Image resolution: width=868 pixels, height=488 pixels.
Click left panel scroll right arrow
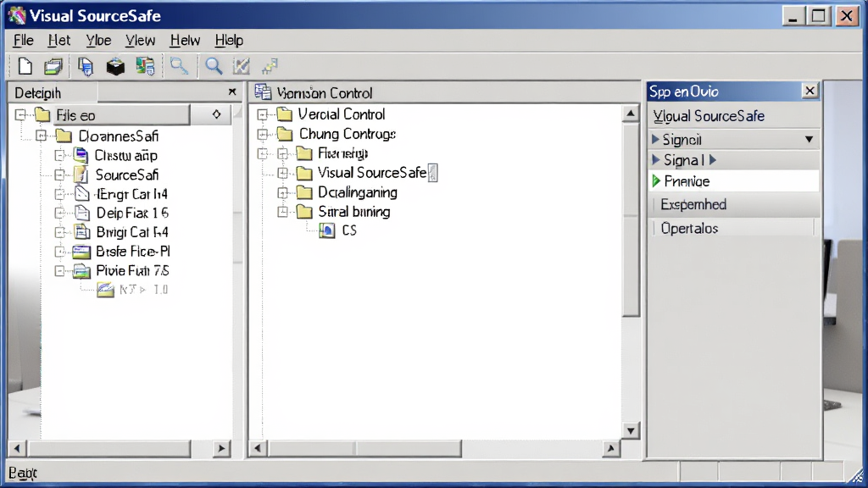(221, 448)
